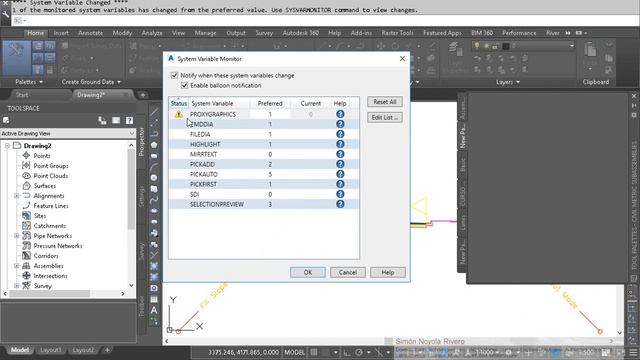
Task: Click the Catchments tree icon
Action: 26,226
